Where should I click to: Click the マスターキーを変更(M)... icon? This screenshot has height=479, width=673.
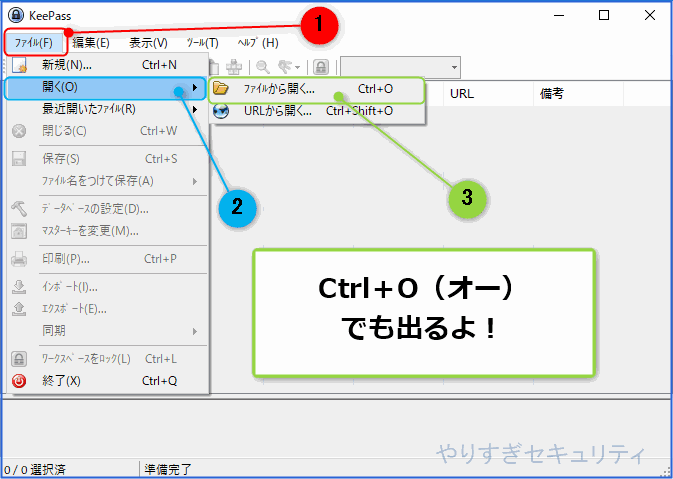click(x=19, y=231)
